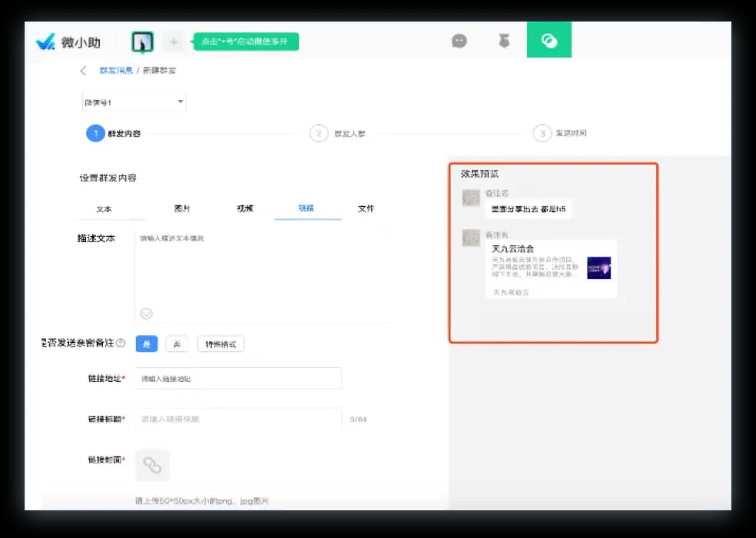Open the chat bubble icon in header
The width and height of the screenshot is (756, 538).
click(x=459, y=41)
